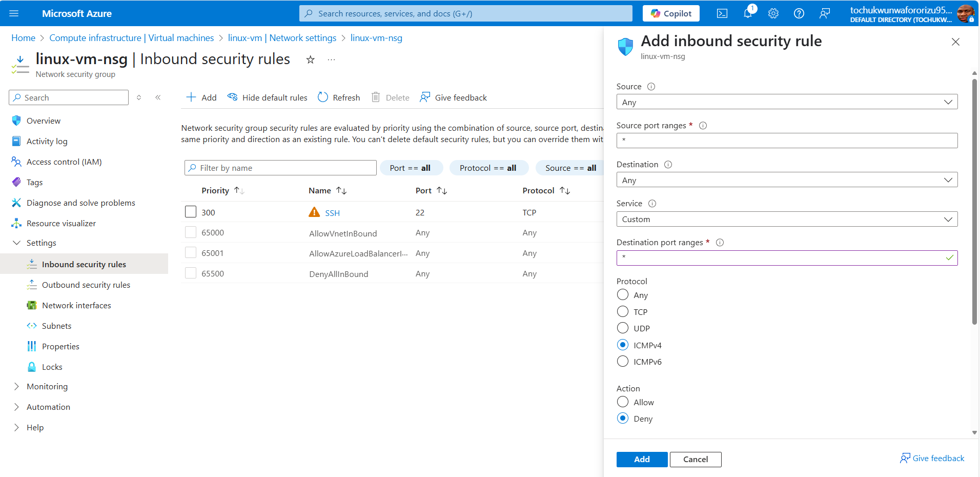
Task: Open the top bar feedback icon
Action: point(825,13)
